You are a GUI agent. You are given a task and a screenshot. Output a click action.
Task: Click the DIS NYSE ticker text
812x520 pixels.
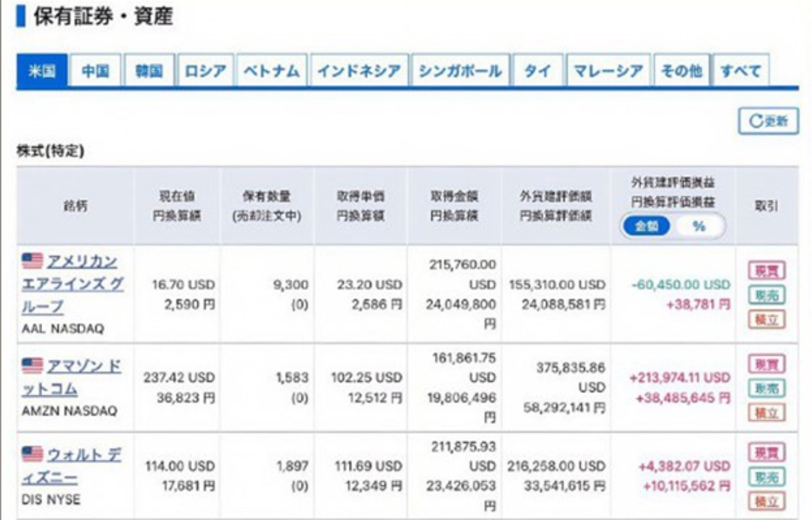[51, 500]
